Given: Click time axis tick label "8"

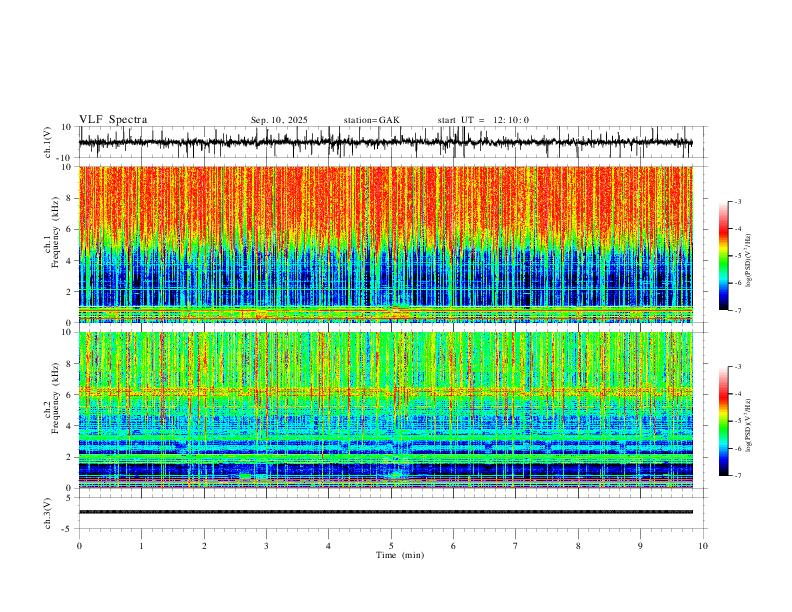Looking at the screenshot, I should (578, 546).
